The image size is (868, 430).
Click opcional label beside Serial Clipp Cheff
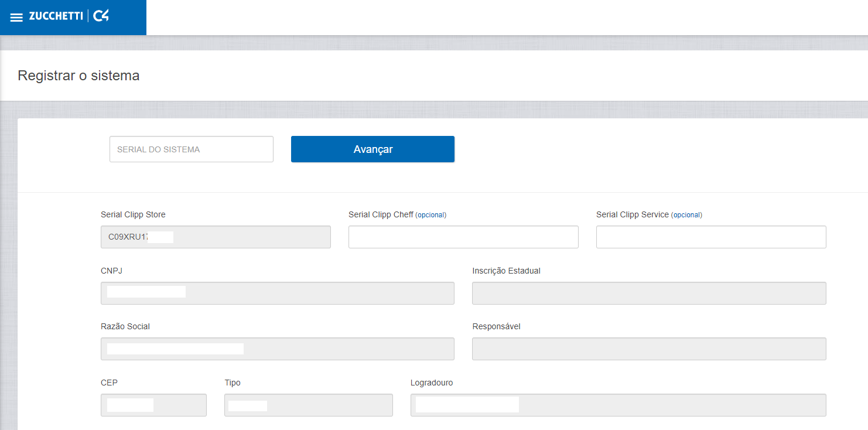coord(431,215)
